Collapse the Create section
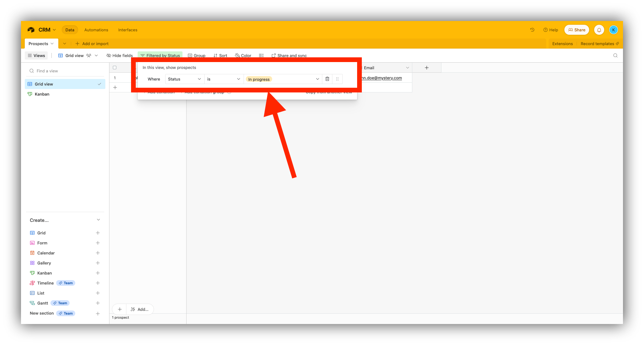The height and width of the screenshot is (345, 644). coord(98,220)
